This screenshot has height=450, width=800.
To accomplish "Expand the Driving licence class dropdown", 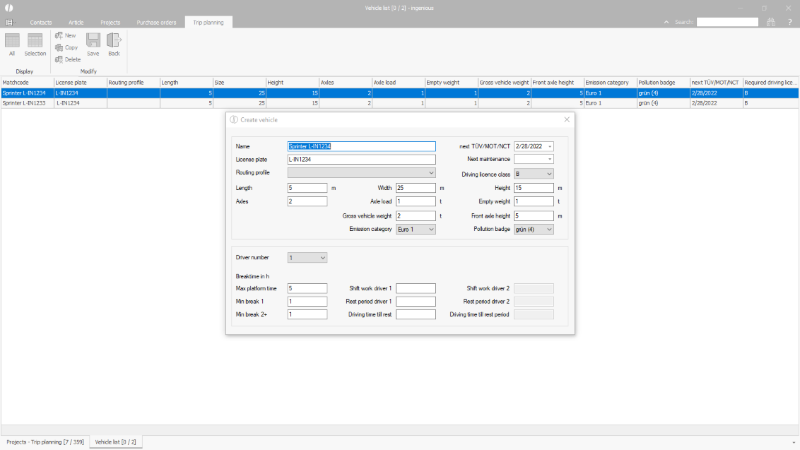I will coord(549,172).
